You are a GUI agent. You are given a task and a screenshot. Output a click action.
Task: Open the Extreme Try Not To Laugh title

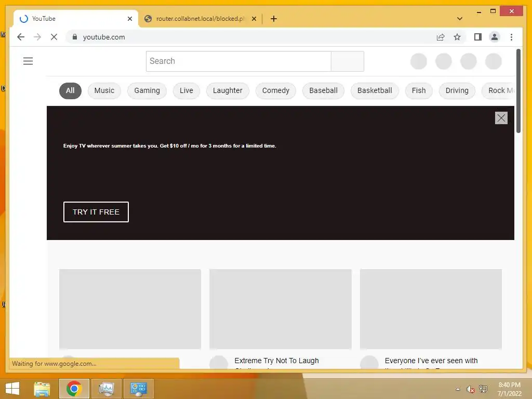coord(276,361)
